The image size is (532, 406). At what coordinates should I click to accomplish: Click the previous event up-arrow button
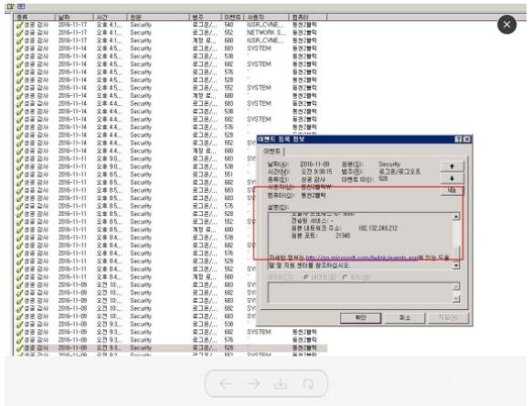[452, 166]
